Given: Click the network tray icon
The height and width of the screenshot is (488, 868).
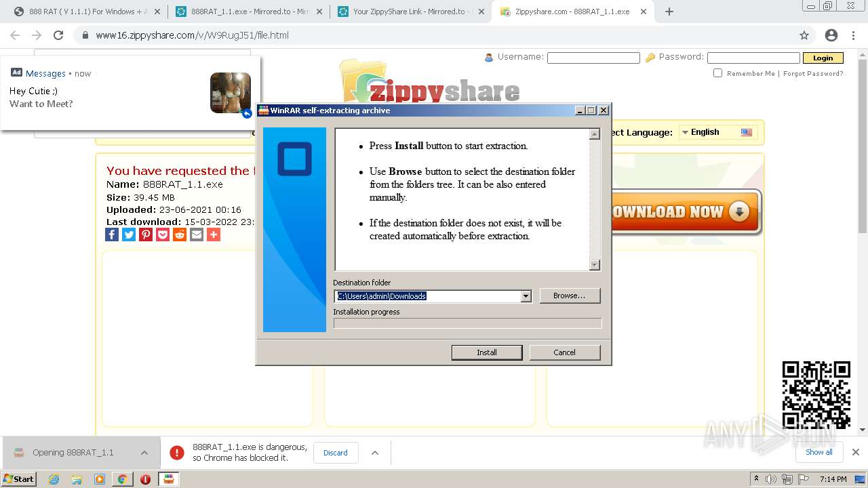Looking at the screenshot, I should (x=786, y=479).
